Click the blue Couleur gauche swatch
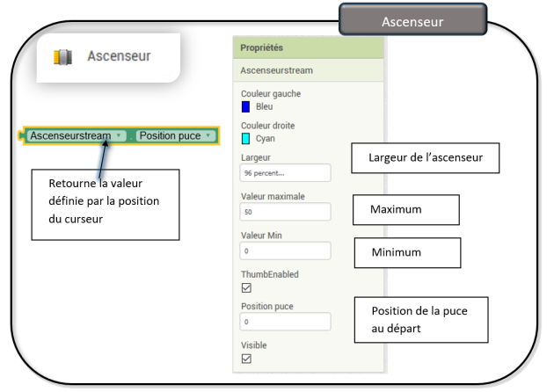The height and width of the screenshot is (392, 554). tap(246, 106)
